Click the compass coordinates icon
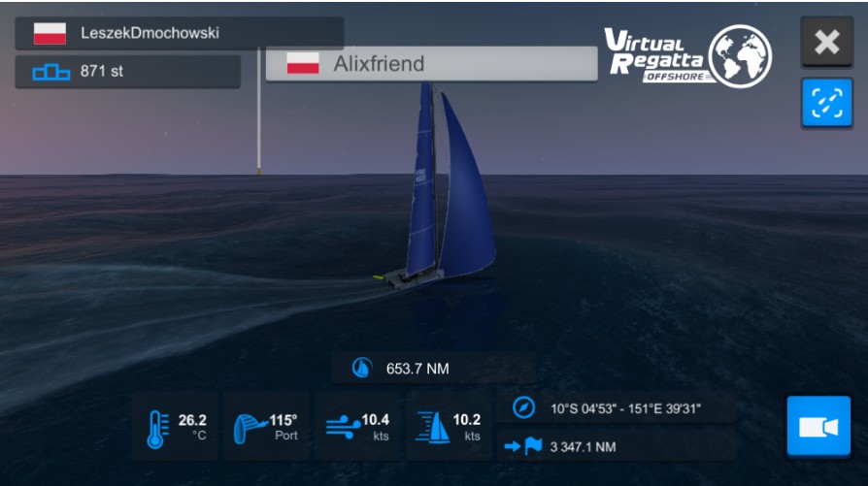This screenshot has height=486, width=868. [523, 408]
